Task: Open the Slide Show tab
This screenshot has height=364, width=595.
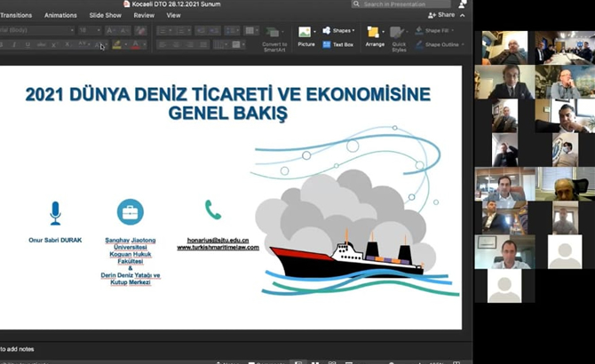Action: coord(106,15)
